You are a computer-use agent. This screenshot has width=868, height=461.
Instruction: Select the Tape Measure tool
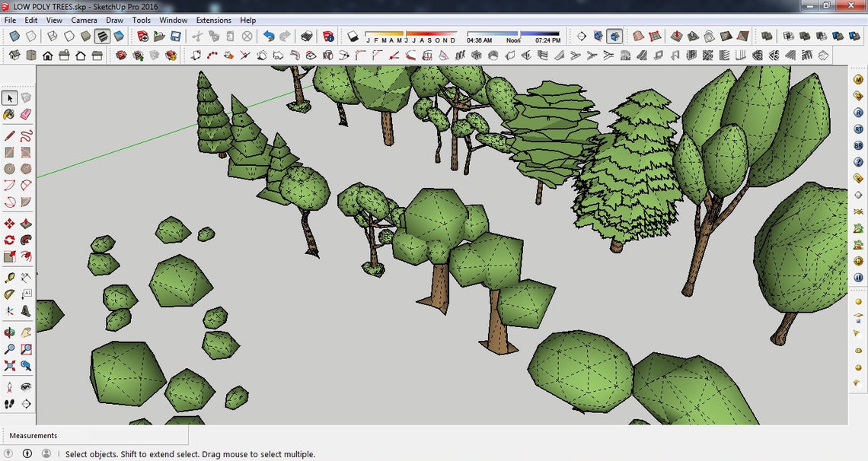(9, 276)
